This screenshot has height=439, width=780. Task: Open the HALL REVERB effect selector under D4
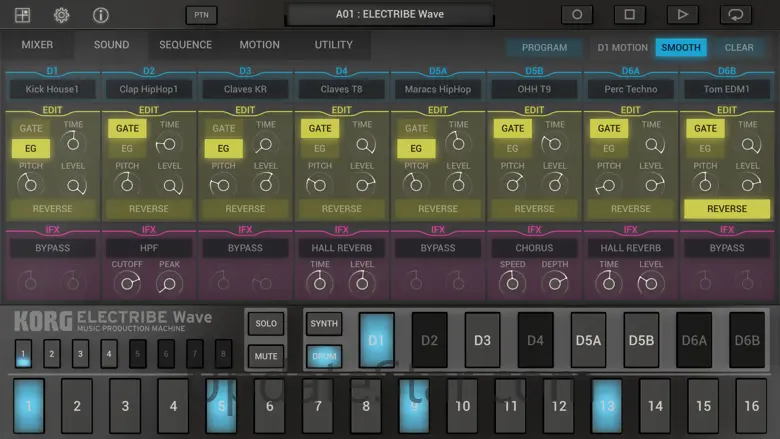click(341, 248)
